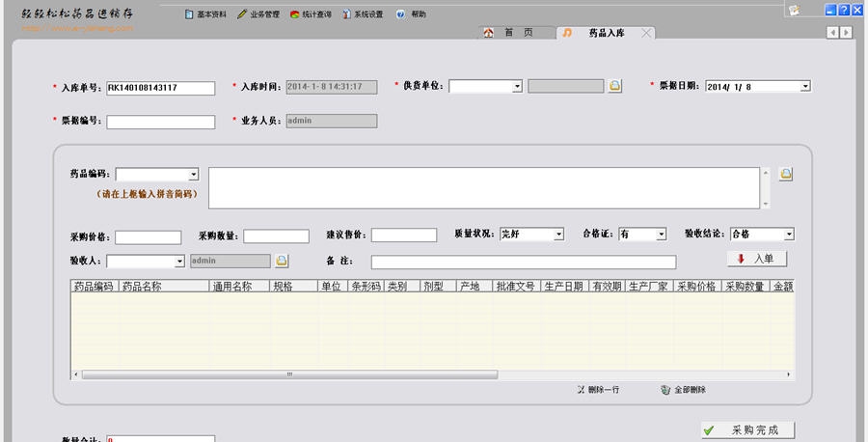
Task: Click in the 采购价格 field
Action: (148, 237)
